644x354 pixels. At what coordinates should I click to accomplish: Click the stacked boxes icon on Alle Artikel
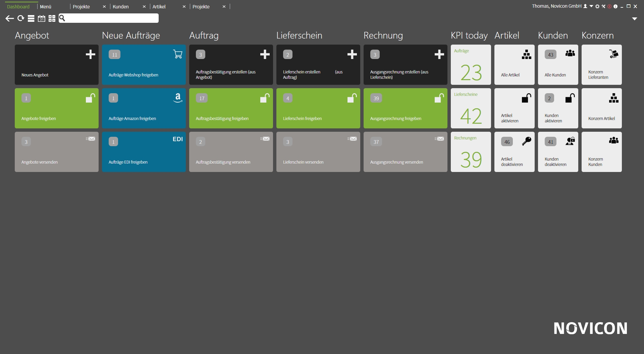pyautogui.click(x=527, y=54)
